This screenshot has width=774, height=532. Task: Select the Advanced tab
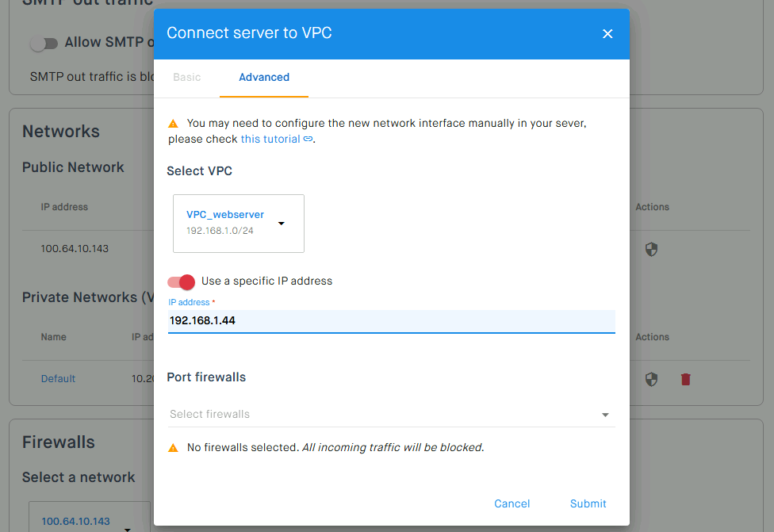pos(264,78)
